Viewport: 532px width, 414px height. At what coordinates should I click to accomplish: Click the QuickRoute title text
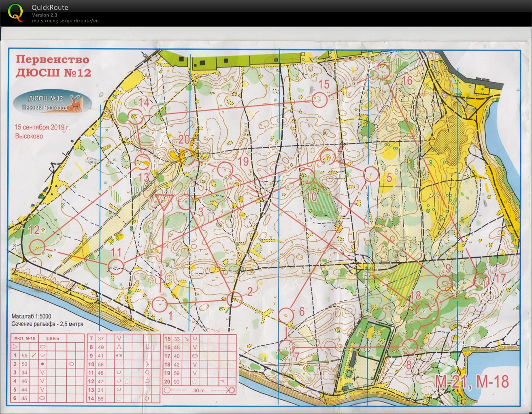coord(50,7)
